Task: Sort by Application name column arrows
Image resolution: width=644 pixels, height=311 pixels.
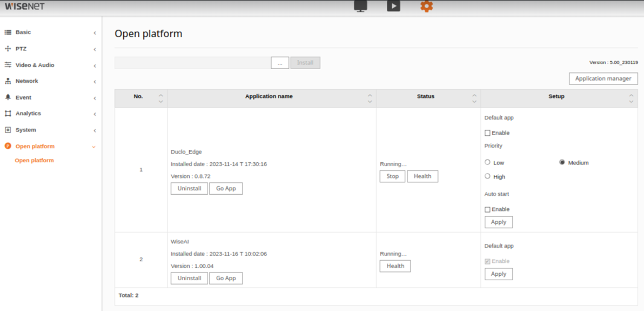Action: click(x=370, y=98)
